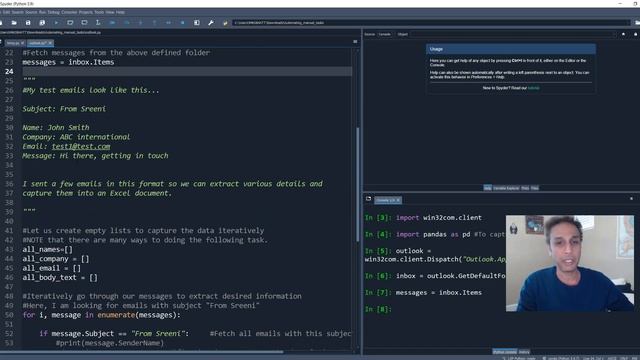
Task: Click the Run current cell icon
Action: click(70, 23)
